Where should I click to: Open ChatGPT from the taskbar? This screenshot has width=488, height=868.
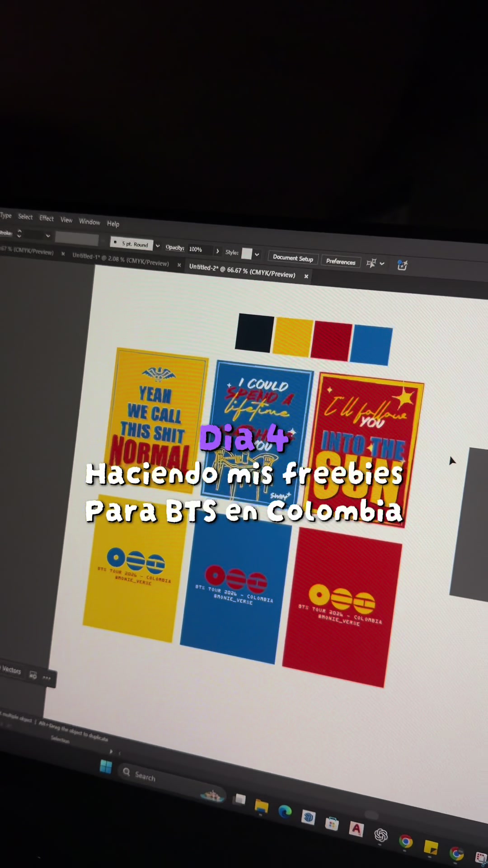click(x=381, y=835)
